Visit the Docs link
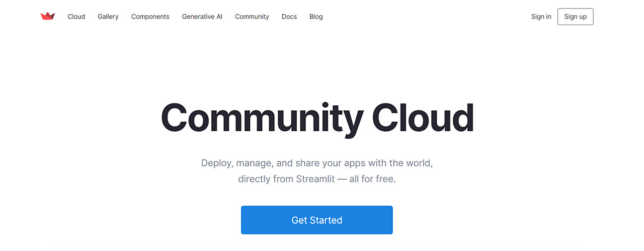This screenshot has width=644, height=251. 289,17
